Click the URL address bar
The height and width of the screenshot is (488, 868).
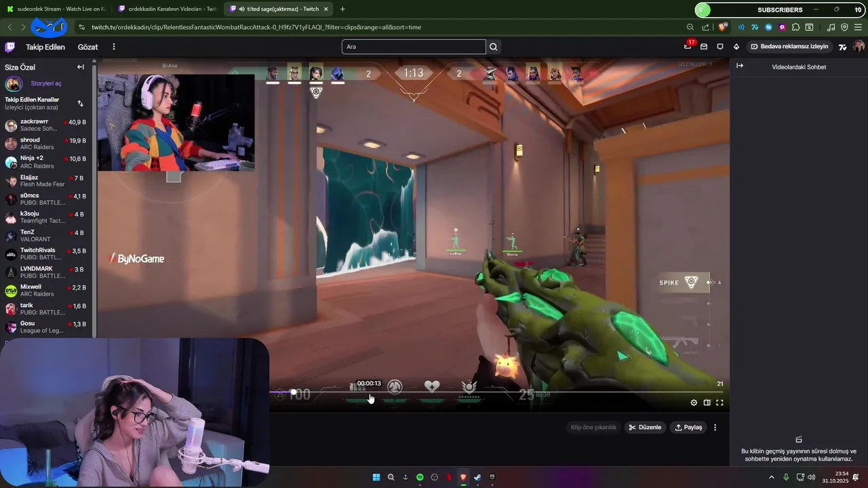380,27
